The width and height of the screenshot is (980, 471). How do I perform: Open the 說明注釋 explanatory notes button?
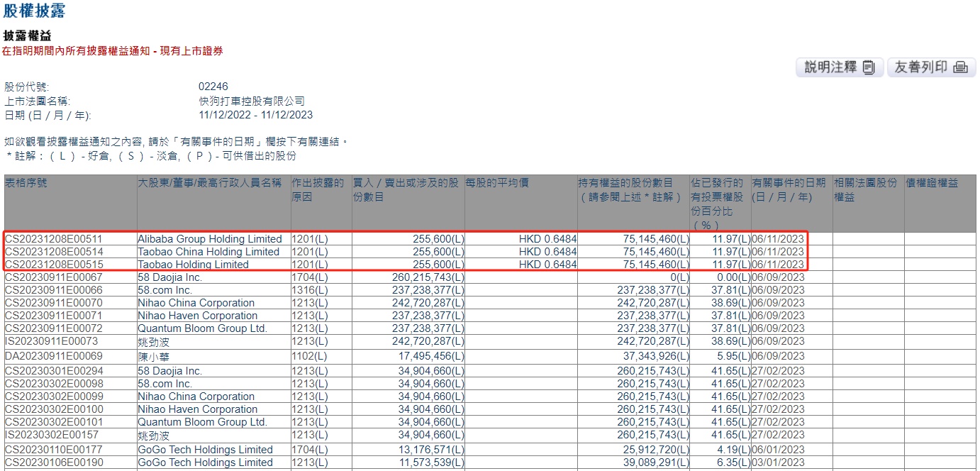[840, 67]
